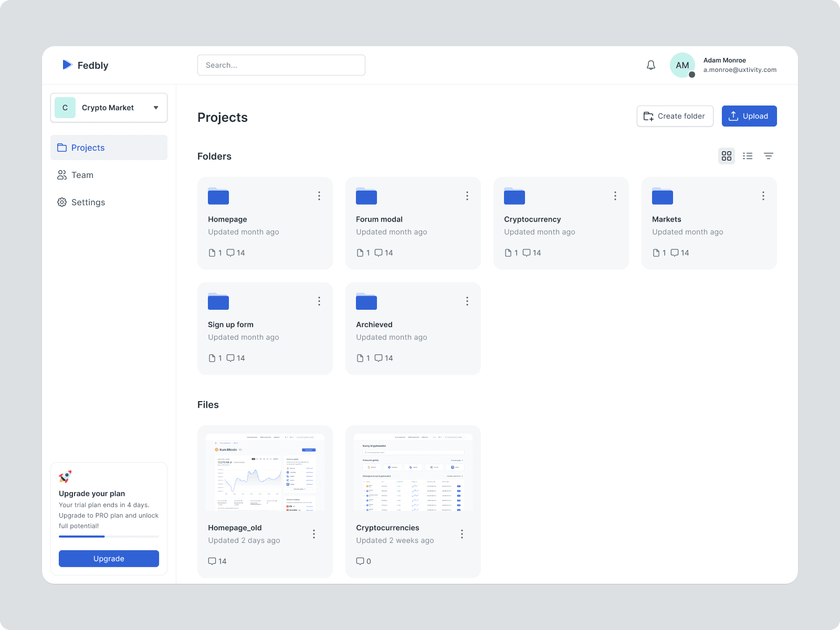Click the AM user avatar
Viewport: 840px width, 630px height.
(682, 65)
